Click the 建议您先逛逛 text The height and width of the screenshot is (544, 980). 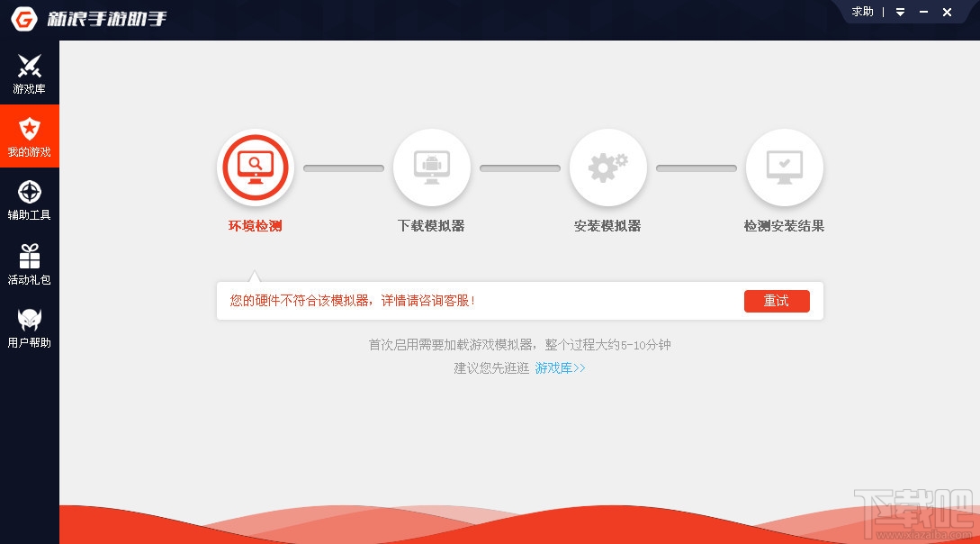pyautogui.click(x=491, y=368)
